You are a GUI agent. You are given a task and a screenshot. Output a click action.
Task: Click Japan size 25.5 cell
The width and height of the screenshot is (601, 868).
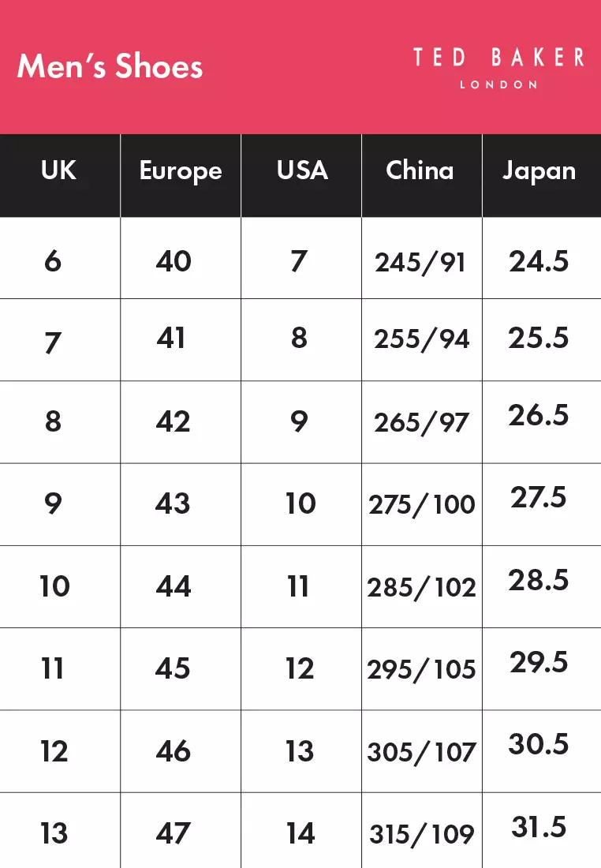[x=542, y=340]
